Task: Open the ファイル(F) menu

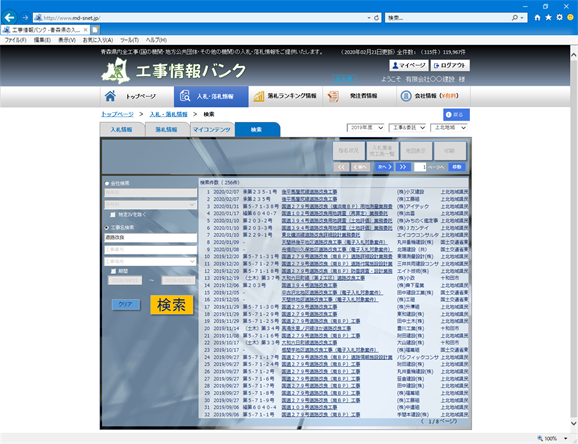Action: pos(15,40)
